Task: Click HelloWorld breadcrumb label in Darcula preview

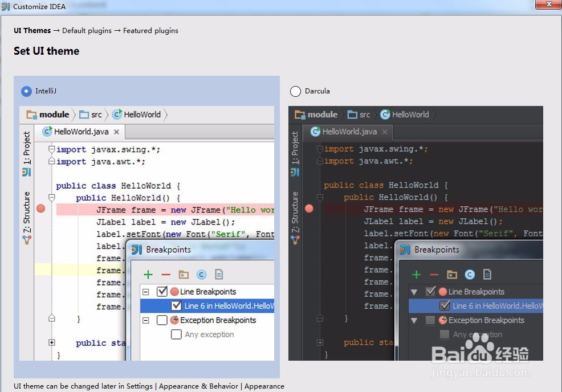Action: [410, 115]
